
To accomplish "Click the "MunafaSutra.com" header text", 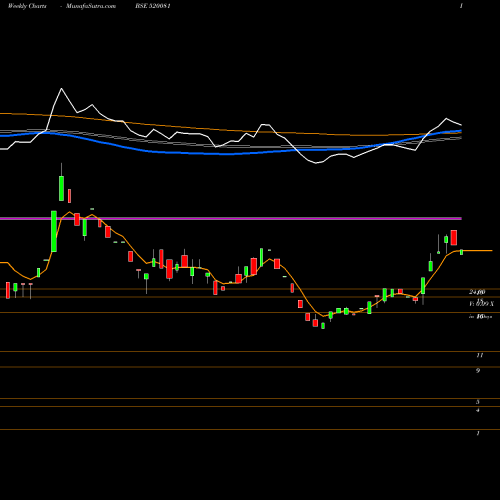I will pyautogui.click(x=91, y=6).
